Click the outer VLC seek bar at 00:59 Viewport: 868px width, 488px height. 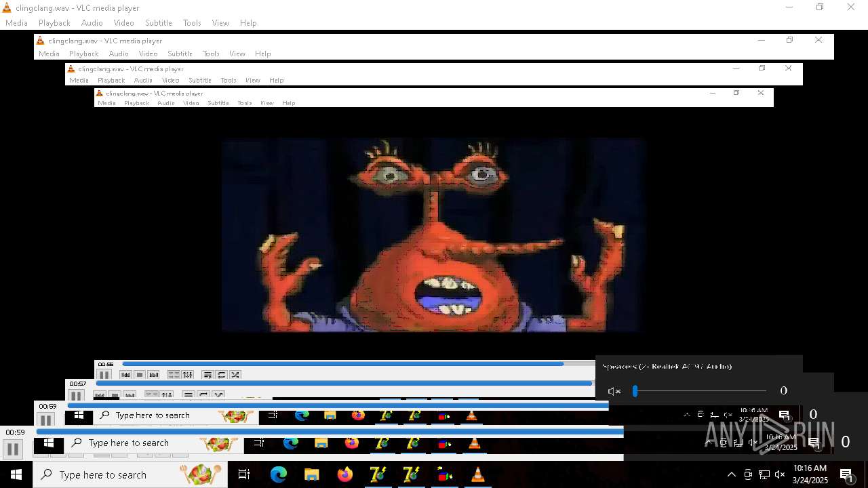330,432
